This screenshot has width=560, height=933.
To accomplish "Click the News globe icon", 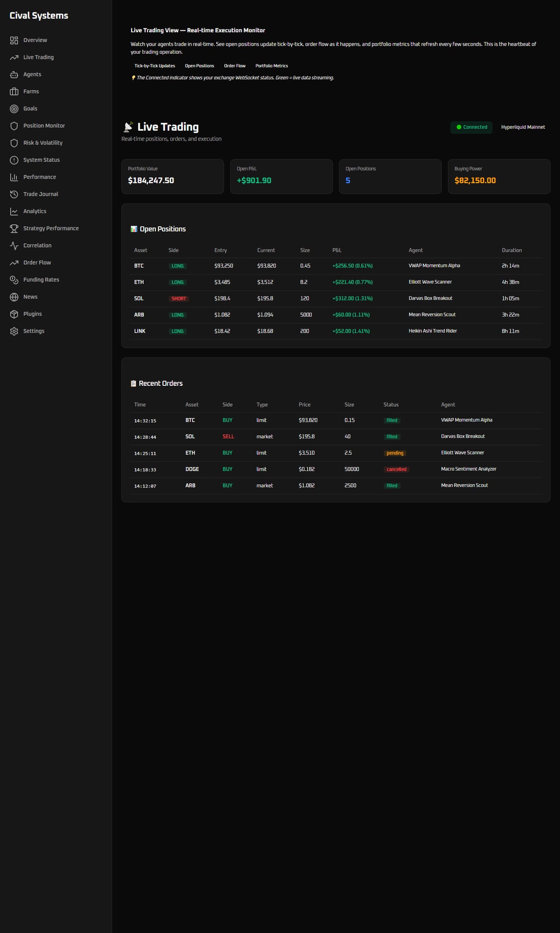I will [14, 297].
